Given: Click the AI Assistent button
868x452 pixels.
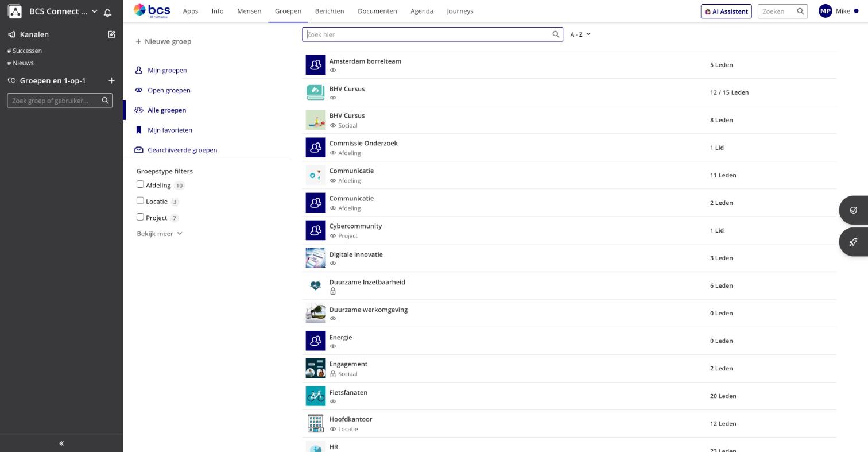Looking at the screenshot, I should 726,11.
